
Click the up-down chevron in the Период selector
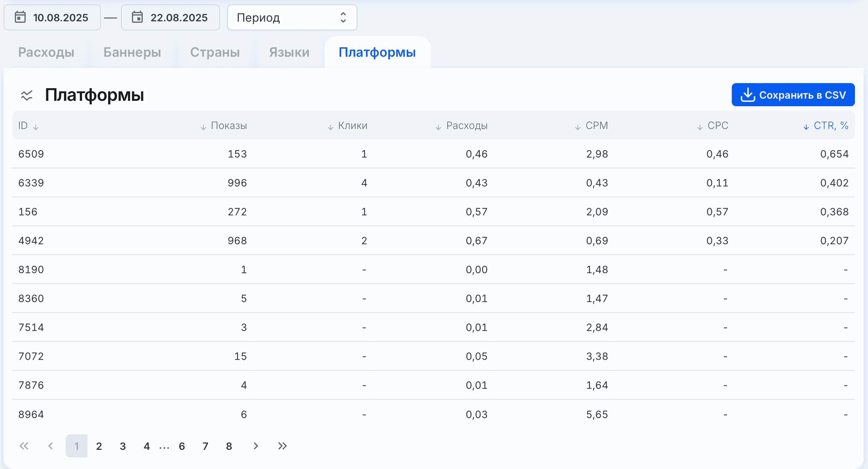pos(343,17)
